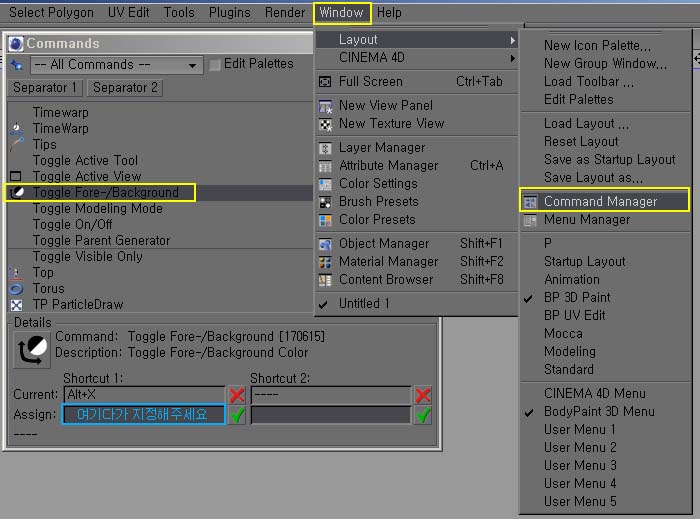
Task: Click the TP ParticleDraw icon
Action: pos(16,305)
